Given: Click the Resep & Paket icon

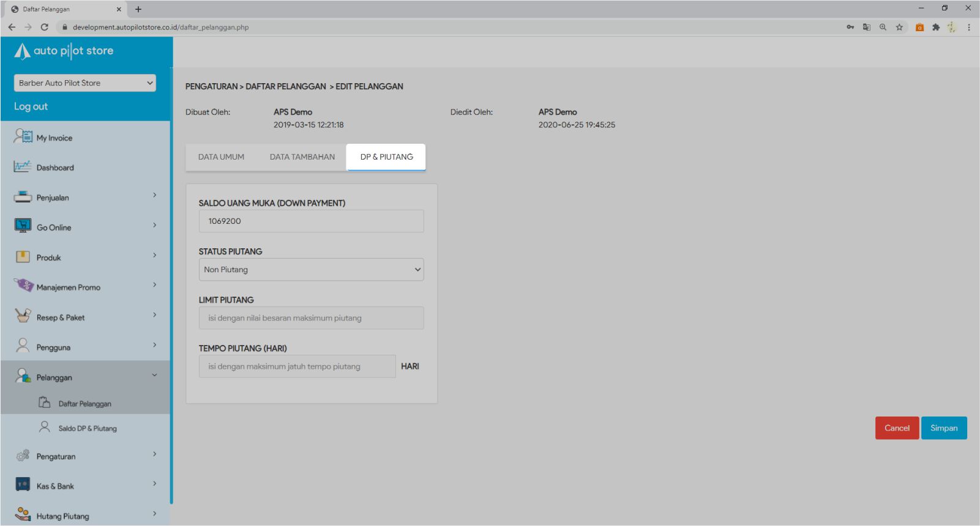Looking at the screenshot, I should point(23,316).
